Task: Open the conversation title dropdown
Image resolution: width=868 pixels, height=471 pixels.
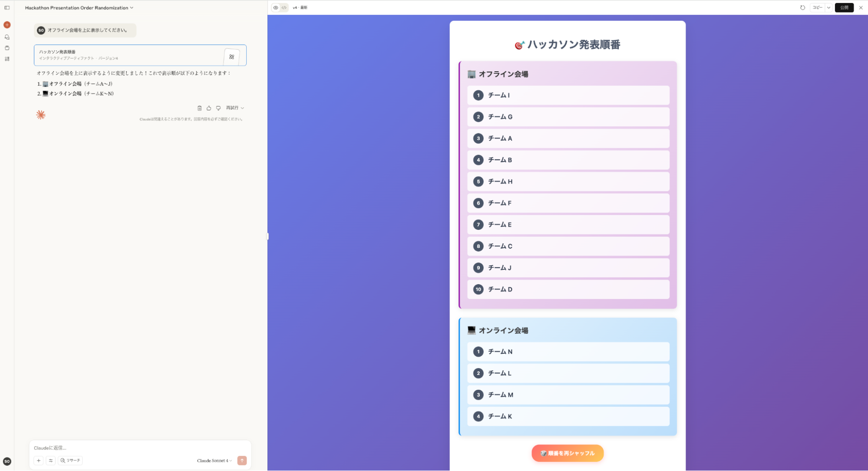Action: (132, 7)
